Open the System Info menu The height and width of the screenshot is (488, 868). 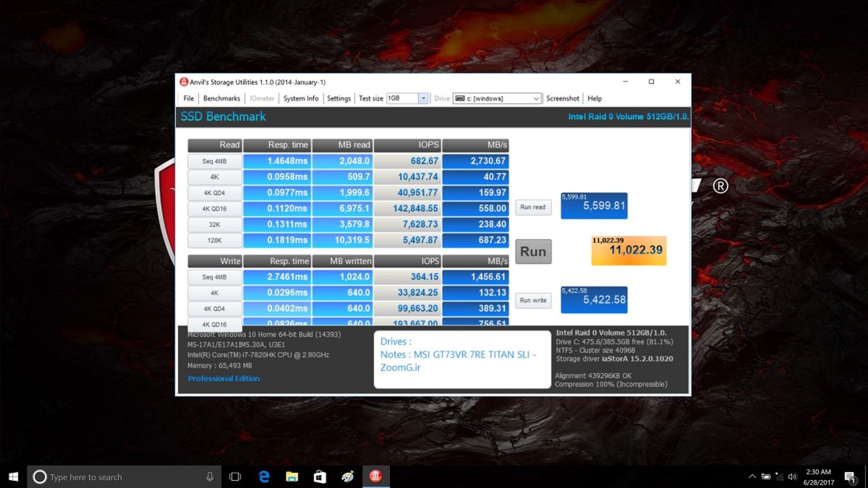[x=301, y=98]
